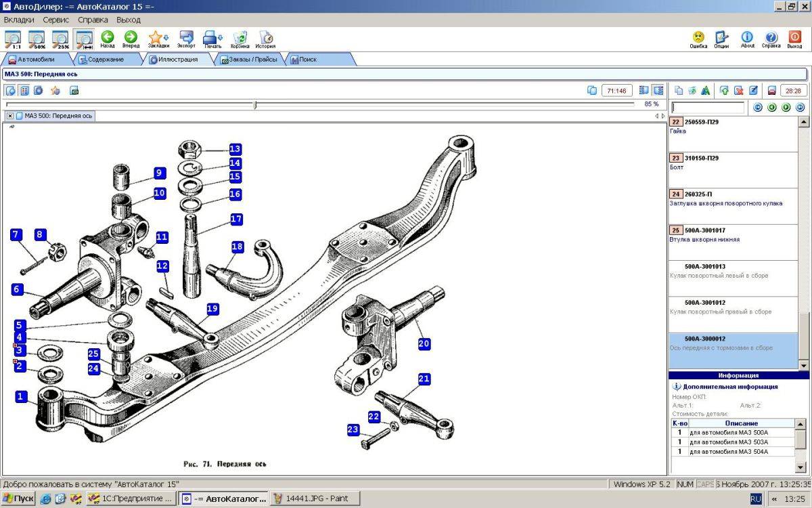Open the История history
Viewport: 812px width, 508px height.
(x=265, y=39)
